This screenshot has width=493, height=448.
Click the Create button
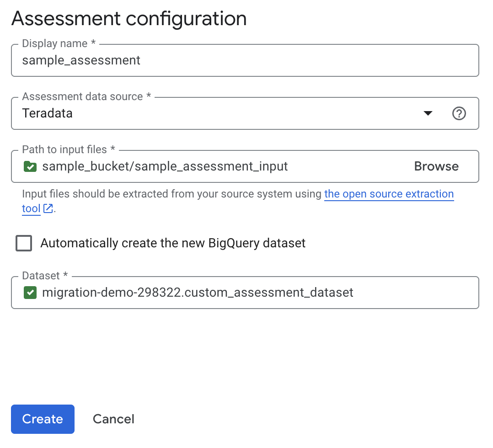43,419
